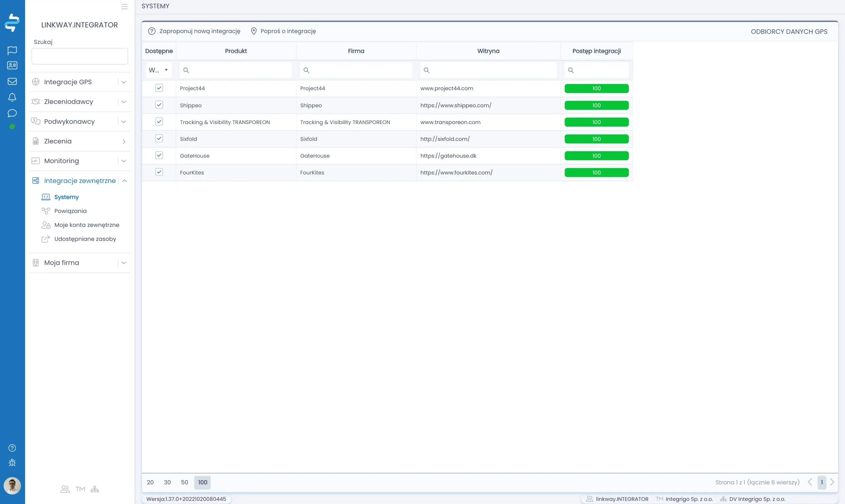Focus the Szukaj search field
Viewport: 845px width, 504px height.
[x=80, y=56]
